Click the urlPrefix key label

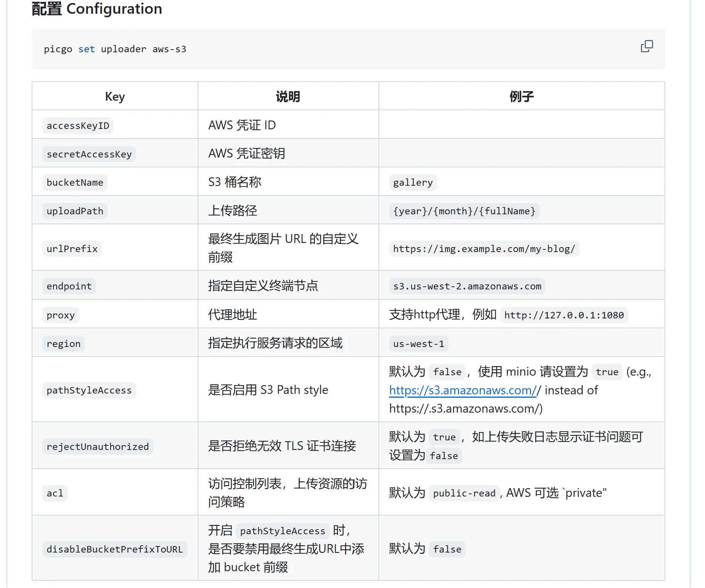[72, 249]
